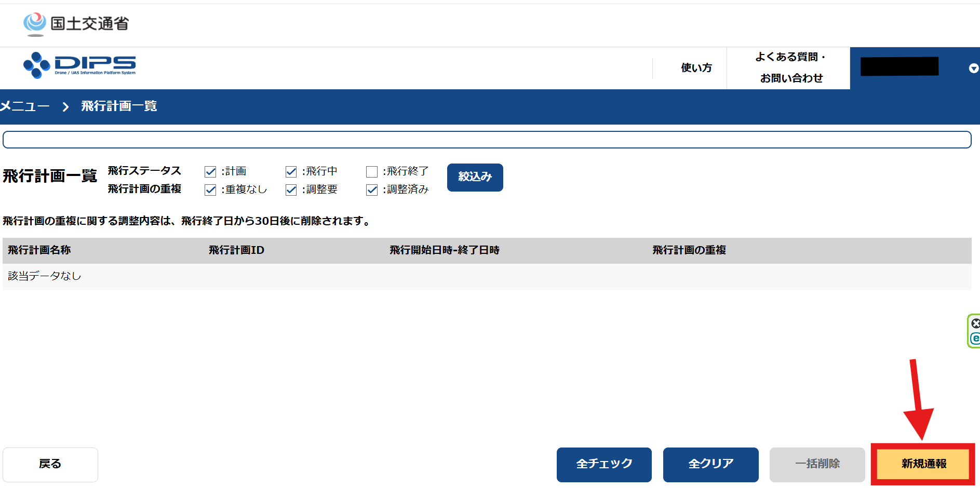980x488 pixels.
Task: Click the 新規通報 button
Action: (923, 464)
